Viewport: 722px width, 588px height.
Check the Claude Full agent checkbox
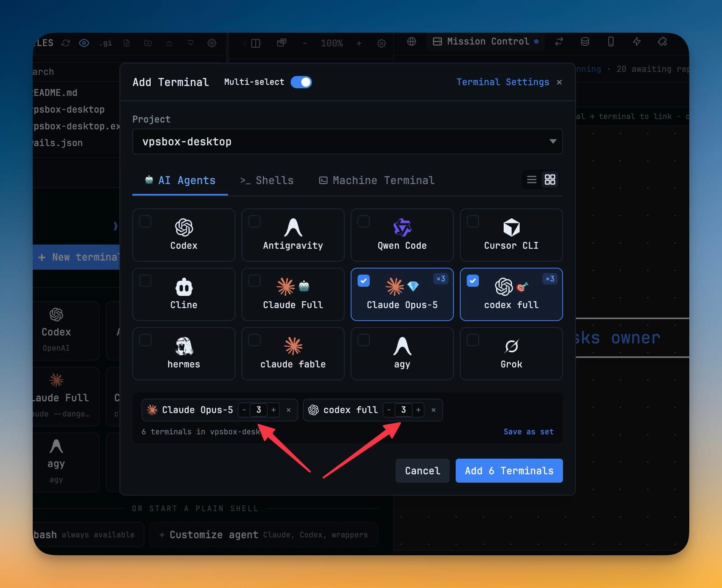254,281
